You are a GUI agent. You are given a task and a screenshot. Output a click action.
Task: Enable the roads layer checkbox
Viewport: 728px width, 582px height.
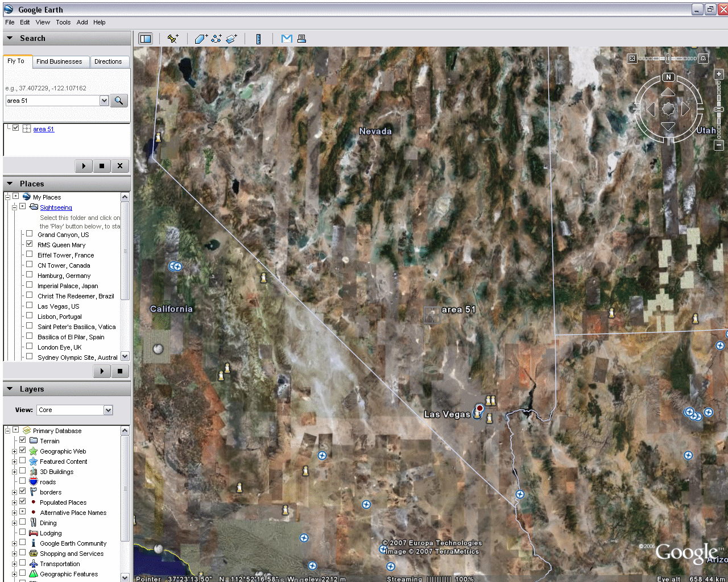point(23,481)
